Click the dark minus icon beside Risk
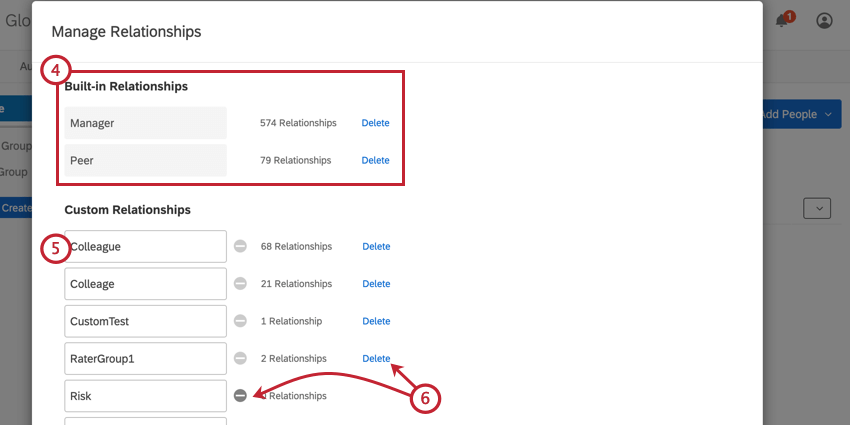Image resolution: width=850 pixels, height=425 pixels. (x=240, y=396)
